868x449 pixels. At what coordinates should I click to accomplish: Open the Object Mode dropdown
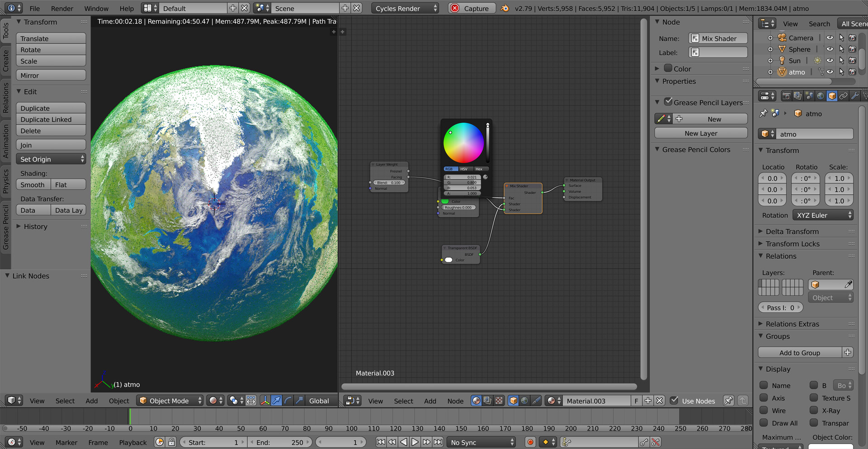coord(170,400)
